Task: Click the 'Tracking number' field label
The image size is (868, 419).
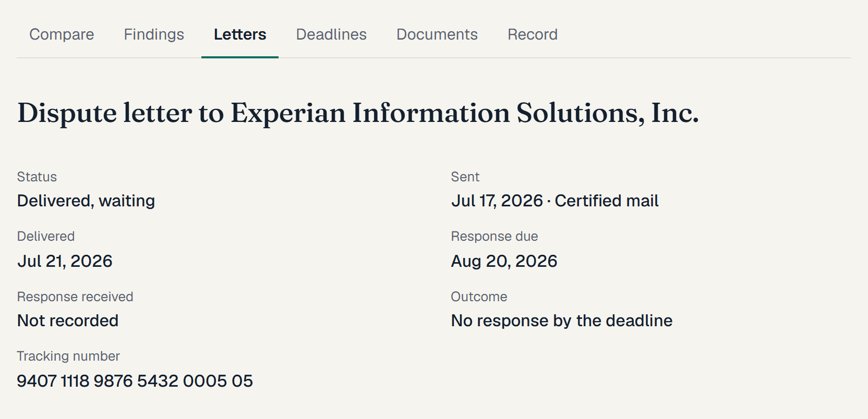Action: pyautogui.click(x=68, y=356)
